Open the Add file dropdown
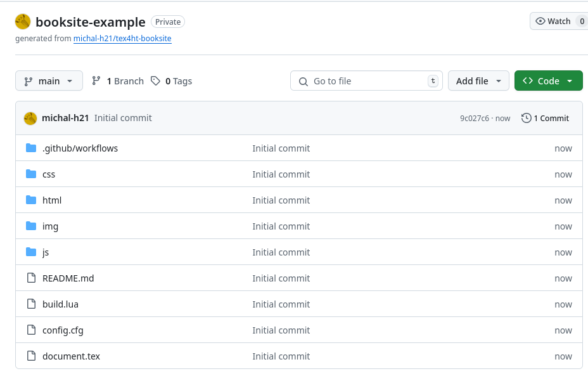This screenshot has width=588, height=376. [478, 81]
